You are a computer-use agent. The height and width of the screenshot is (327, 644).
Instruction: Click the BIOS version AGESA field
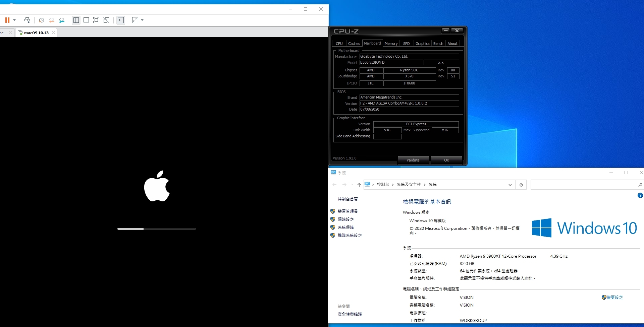[x=409, y=104]
